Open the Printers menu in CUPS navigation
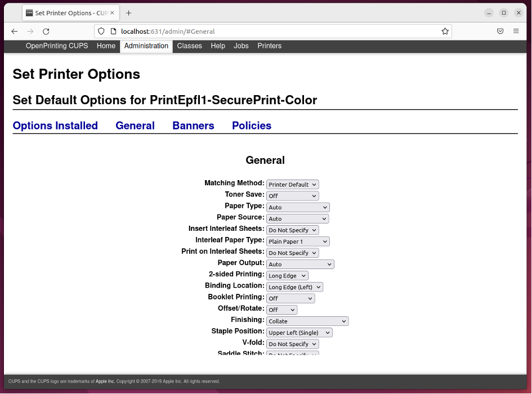The width and height of the screenshot is (532, 394). click(269, 46)
